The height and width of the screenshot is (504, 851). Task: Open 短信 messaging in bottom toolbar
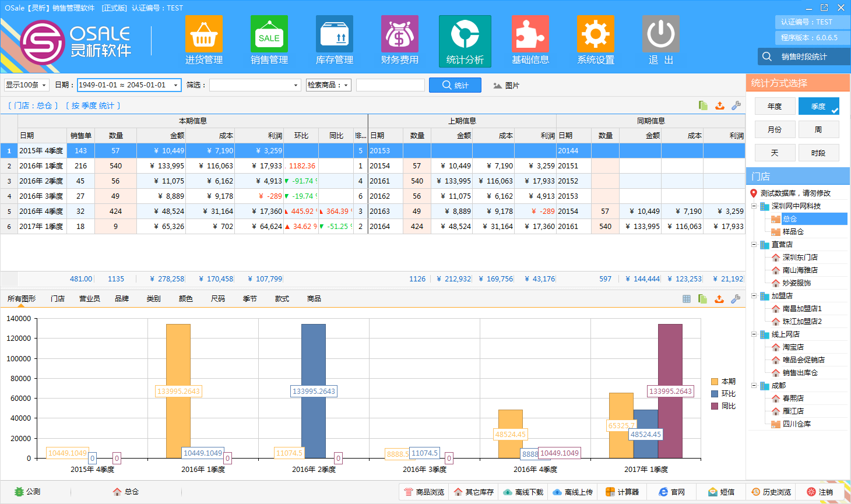click(x=721, y=492)
